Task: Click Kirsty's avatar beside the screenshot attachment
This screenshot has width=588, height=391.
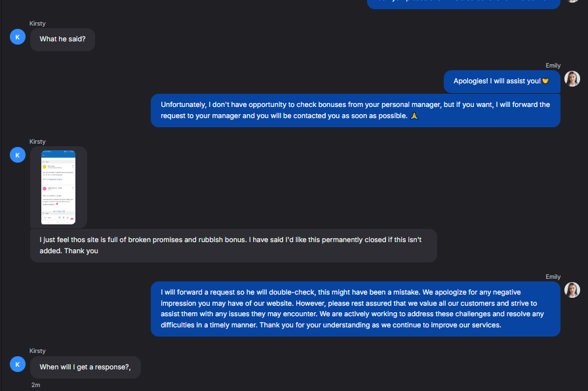Action: [x=18, y=155]
